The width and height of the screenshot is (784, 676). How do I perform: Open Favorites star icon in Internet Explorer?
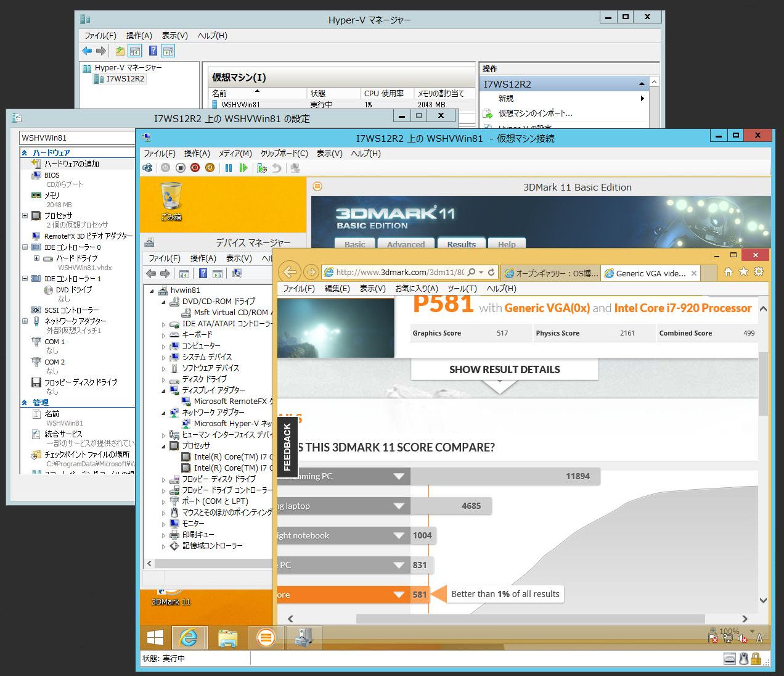pyautogui.click(x=743, y=271)
